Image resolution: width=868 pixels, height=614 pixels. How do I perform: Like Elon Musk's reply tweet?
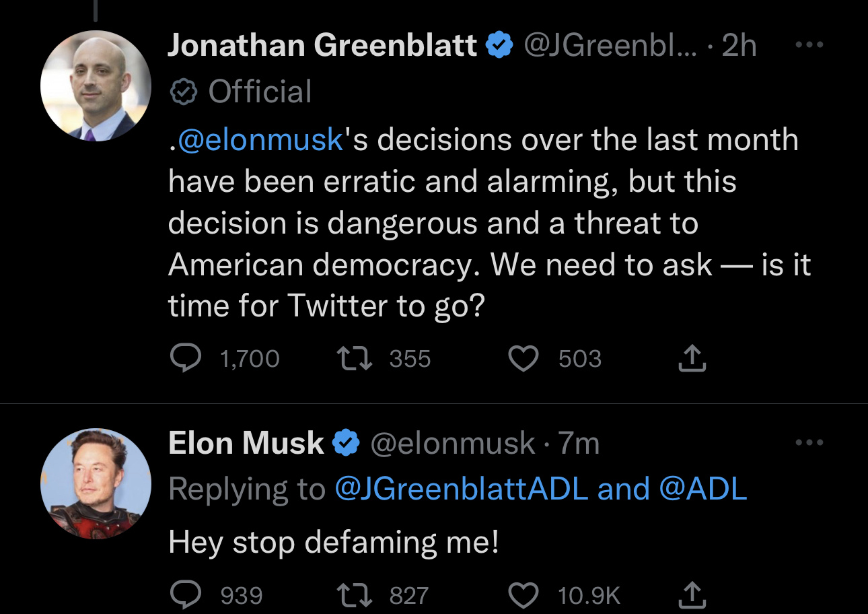click(523, 595)
